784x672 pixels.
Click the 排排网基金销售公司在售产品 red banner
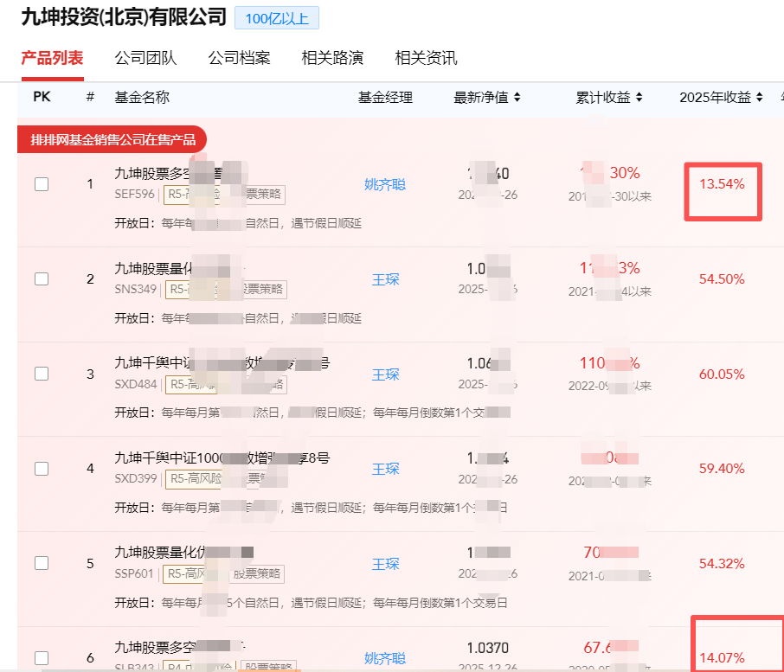pyautogui.click(x=112, y=139)
